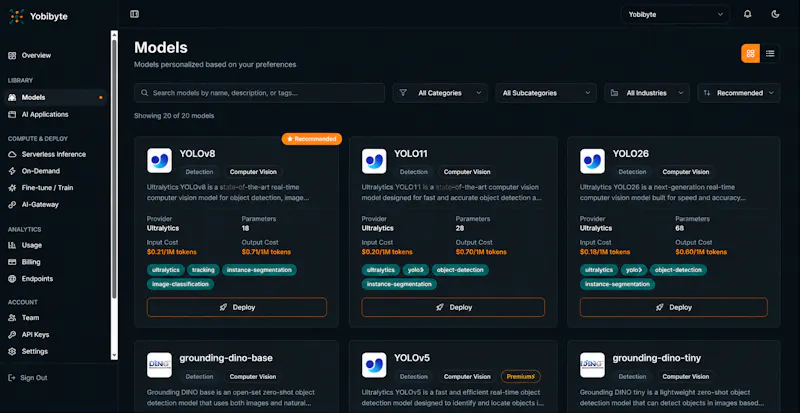Click instance-segmentation tag on YOLO26
This screenshot has height=413, width=800.
point(617,284)
